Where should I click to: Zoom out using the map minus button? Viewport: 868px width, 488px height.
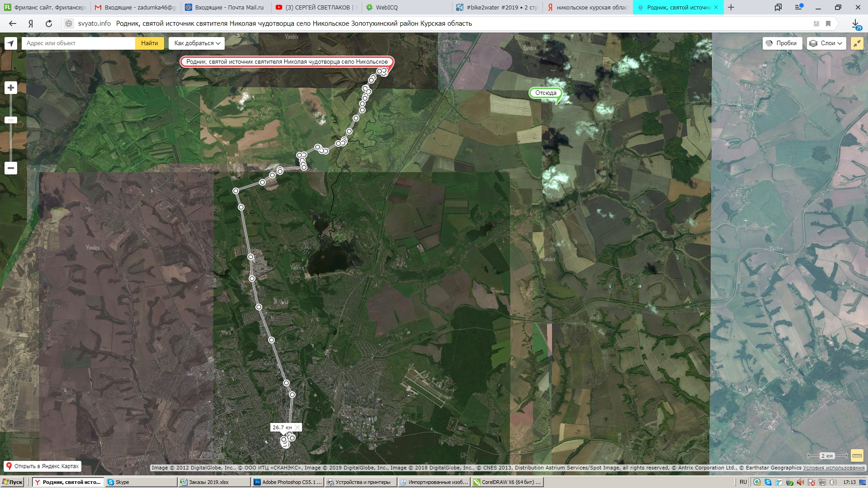11,168
